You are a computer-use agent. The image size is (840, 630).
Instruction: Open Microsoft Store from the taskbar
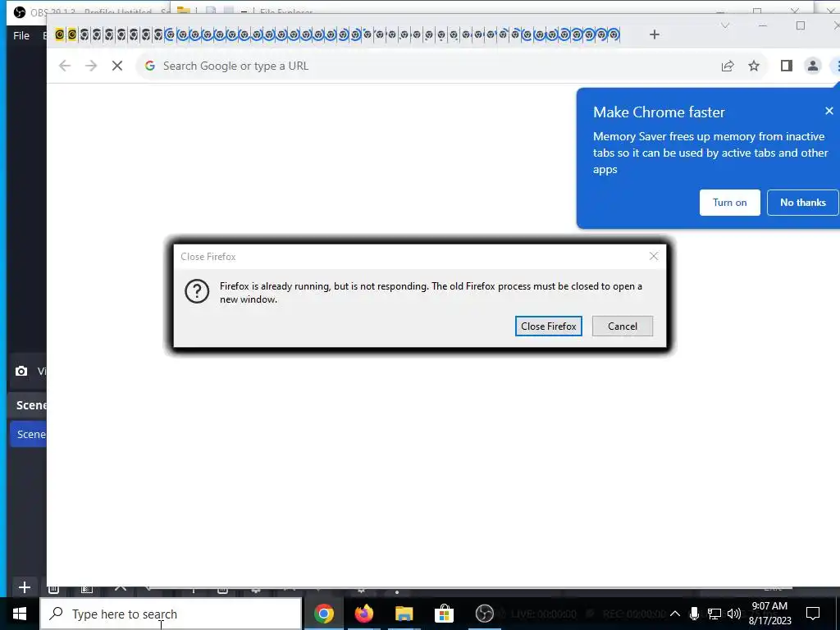444,614
